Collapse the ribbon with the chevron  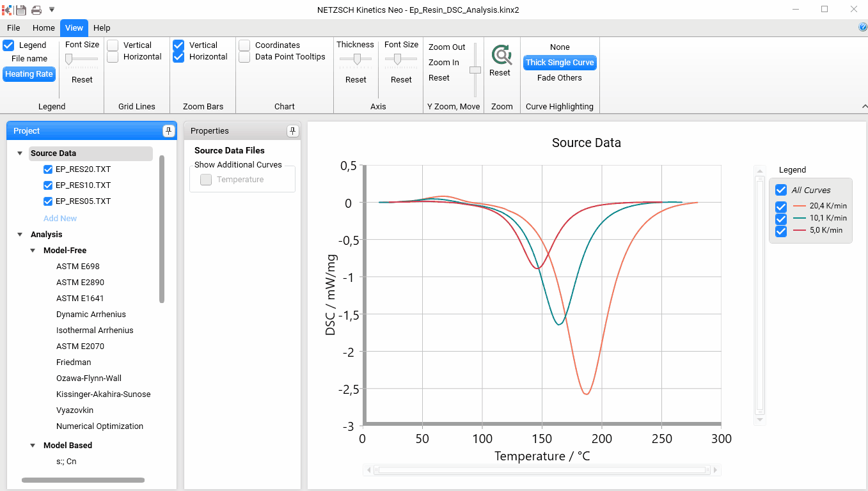864,107
